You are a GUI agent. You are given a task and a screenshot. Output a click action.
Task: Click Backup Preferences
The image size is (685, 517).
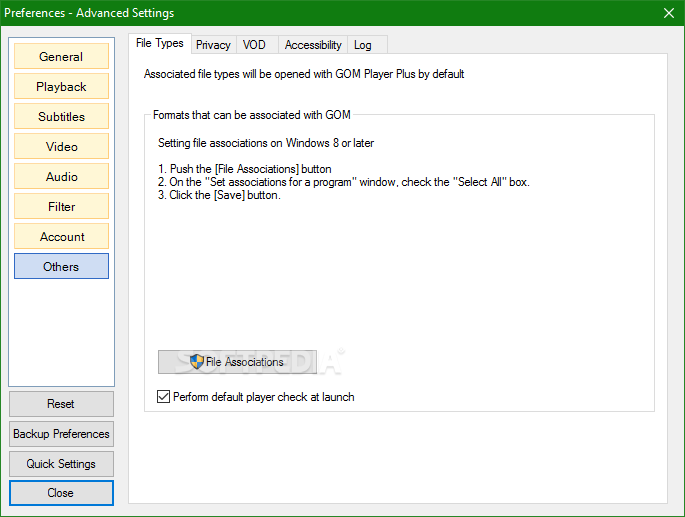pyautogui.click(x=61, y=434)
